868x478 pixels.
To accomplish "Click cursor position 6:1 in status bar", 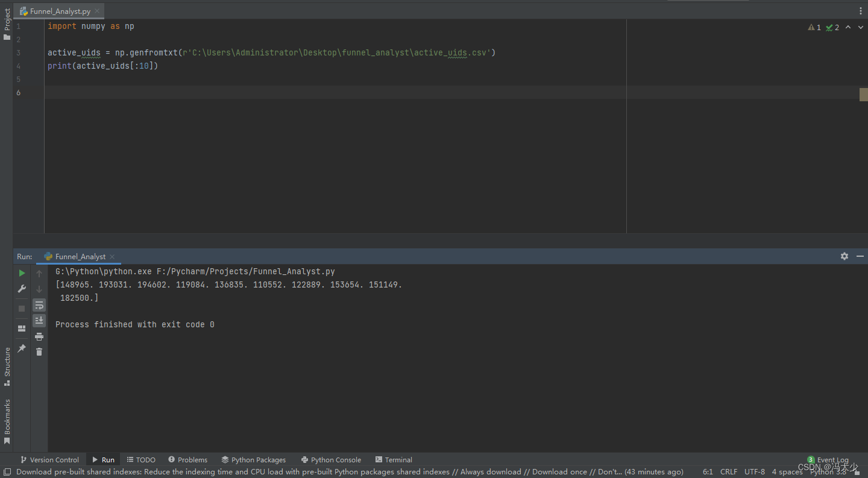I will click(708, 472).
